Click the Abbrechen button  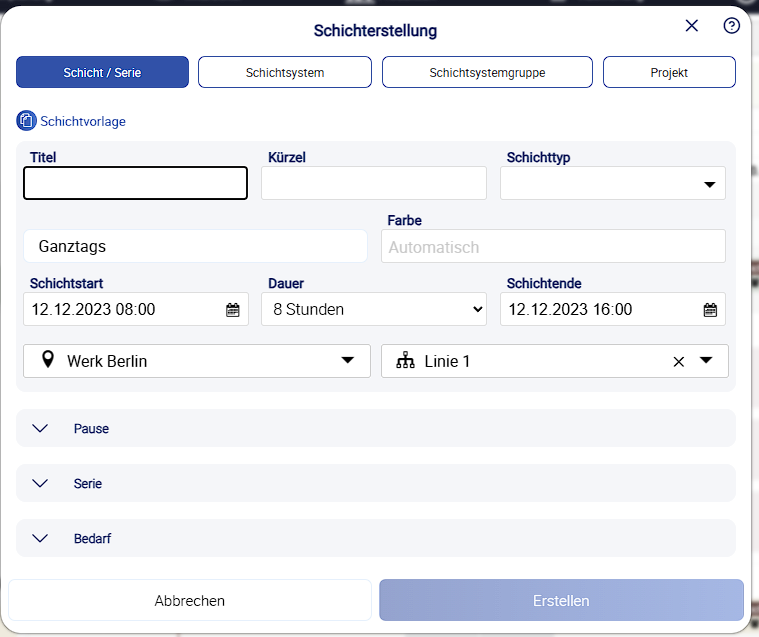(190, 601)
